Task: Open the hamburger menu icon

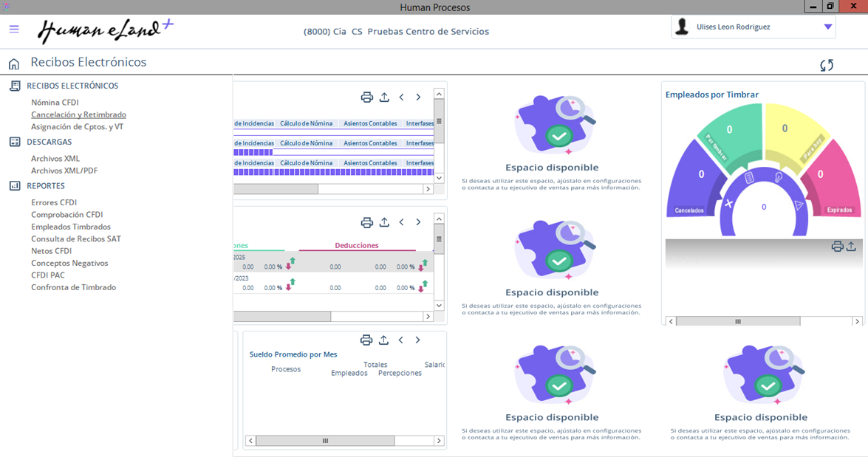Action: pos(14,29)
